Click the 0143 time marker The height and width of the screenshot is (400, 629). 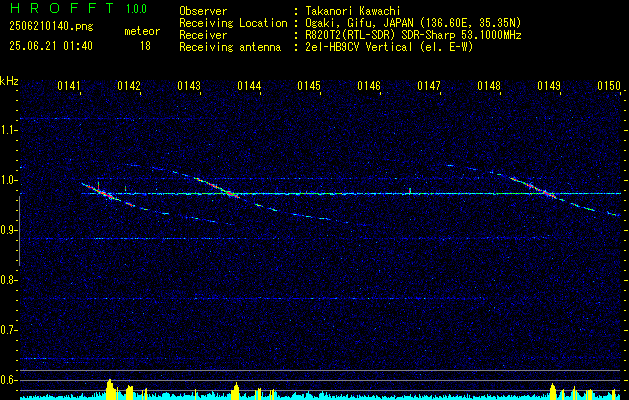pyautogui.click(x=189, y=85)
